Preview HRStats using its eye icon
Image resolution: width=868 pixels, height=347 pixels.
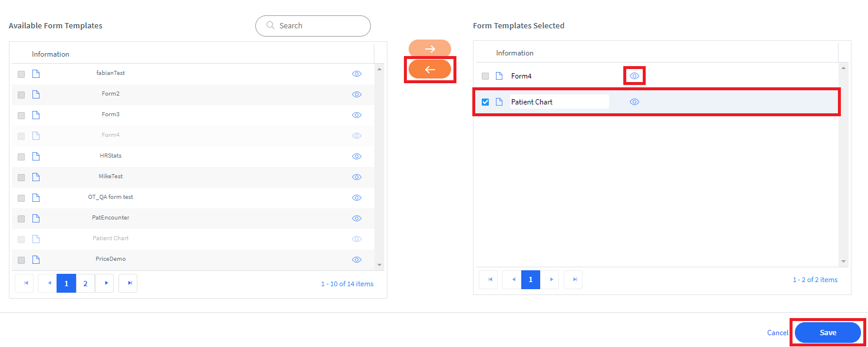coord(357,156)
